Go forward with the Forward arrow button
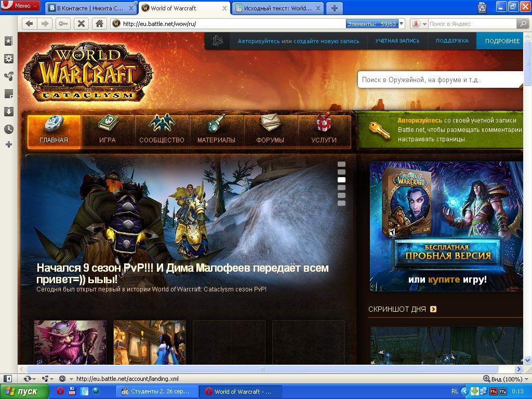 click(45, 23)
